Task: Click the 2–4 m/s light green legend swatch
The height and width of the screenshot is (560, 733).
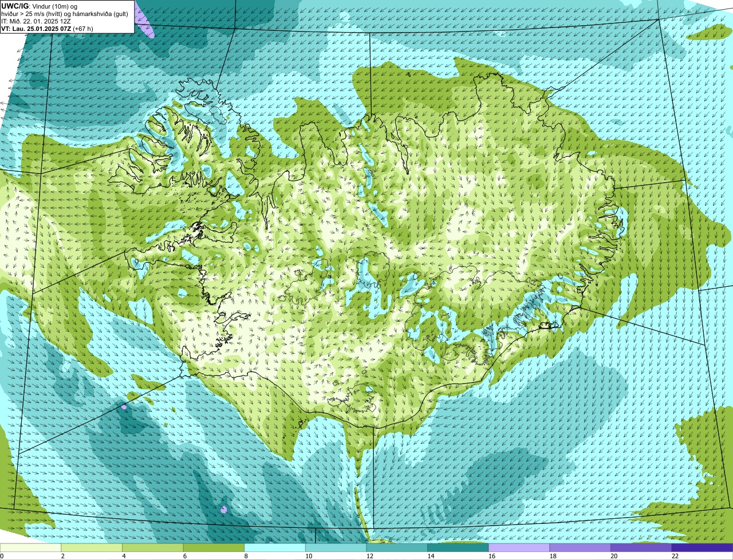Action: click(x=92, y=548)
